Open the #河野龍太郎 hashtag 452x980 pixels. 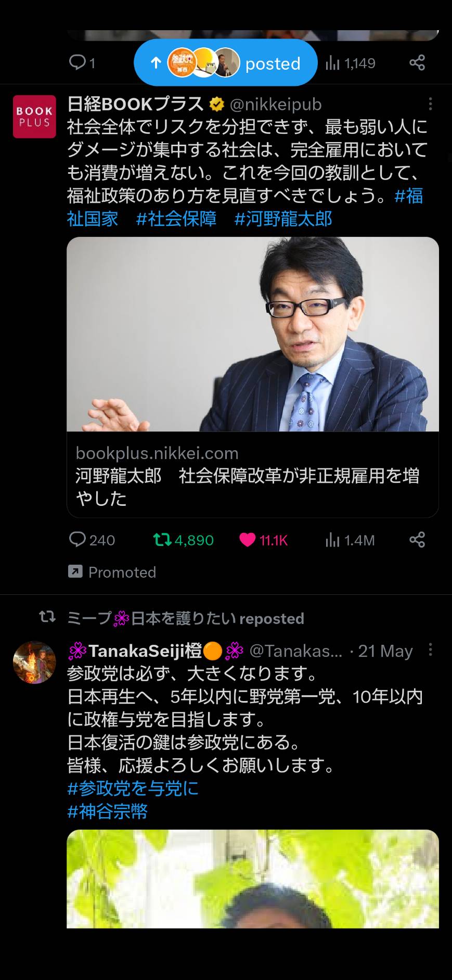283,219
